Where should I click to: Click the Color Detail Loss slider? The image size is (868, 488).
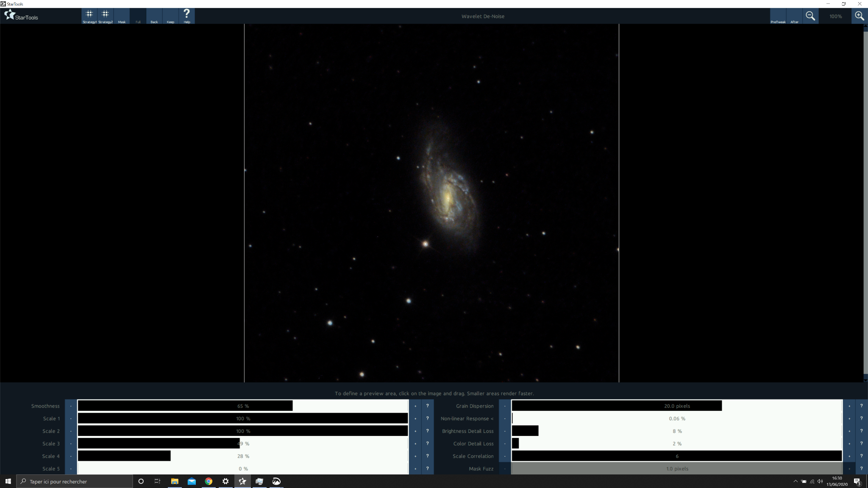point(677,444)
